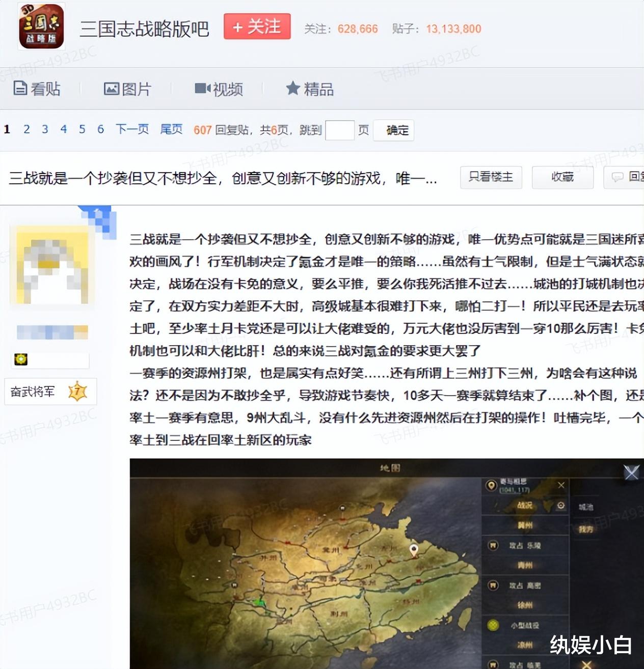The width and height of the screenshot is (644, 669).
Task: Click the red 关注 follow button
Action: tap(257, 26)
